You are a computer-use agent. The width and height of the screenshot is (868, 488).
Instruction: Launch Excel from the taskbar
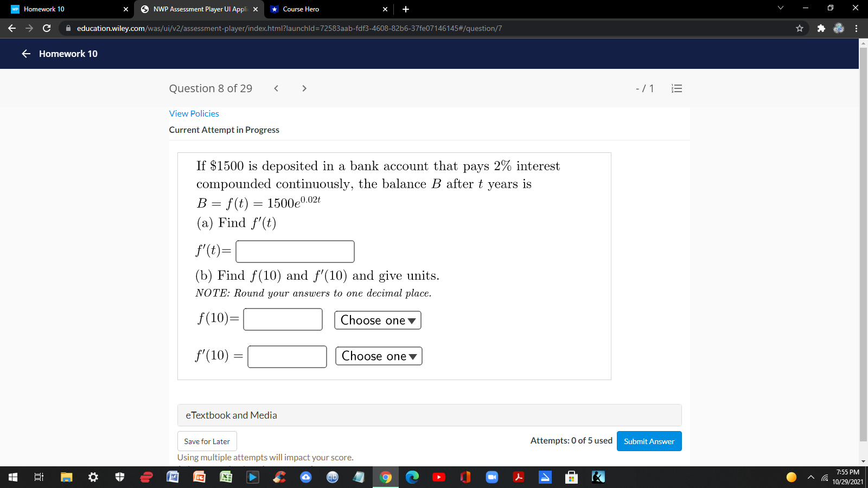[x=225, y=477]
